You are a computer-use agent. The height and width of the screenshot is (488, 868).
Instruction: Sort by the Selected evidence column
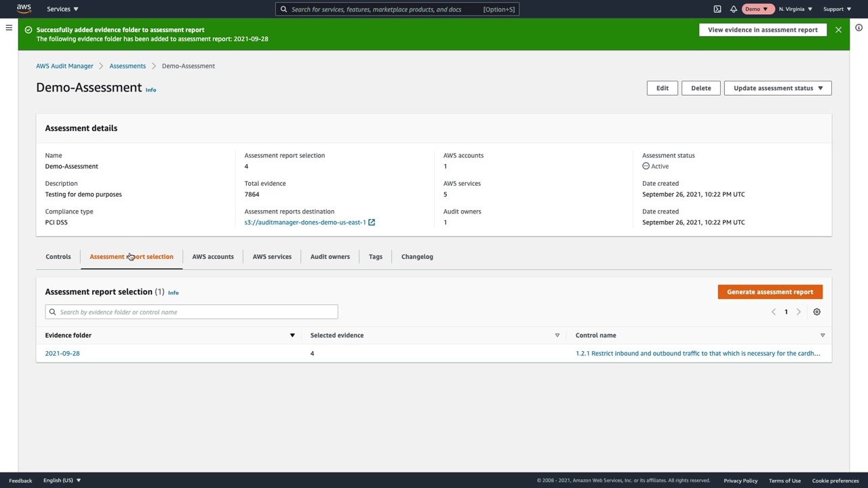click(x=557, y=335)
